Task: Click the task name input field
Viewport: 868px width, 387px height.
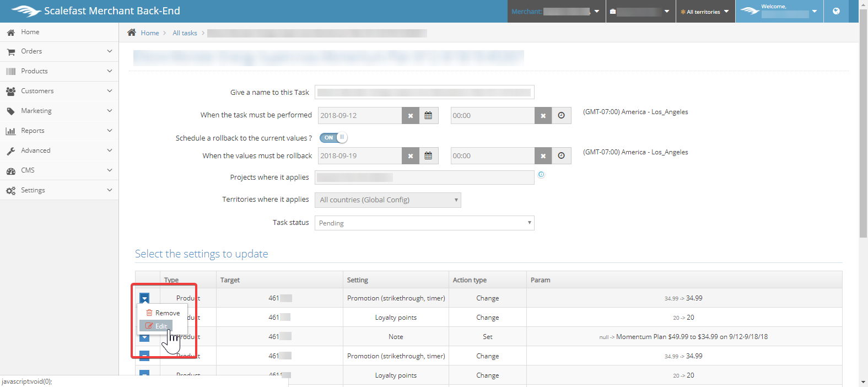Action: pyautogui.click(x=424, y=92)
